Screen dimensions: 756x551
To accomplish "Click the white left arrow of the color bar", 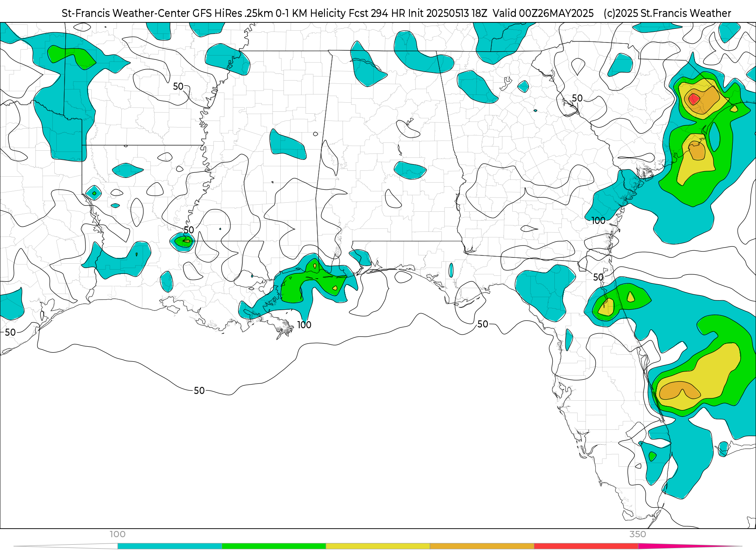I will [x=66, y=546].
